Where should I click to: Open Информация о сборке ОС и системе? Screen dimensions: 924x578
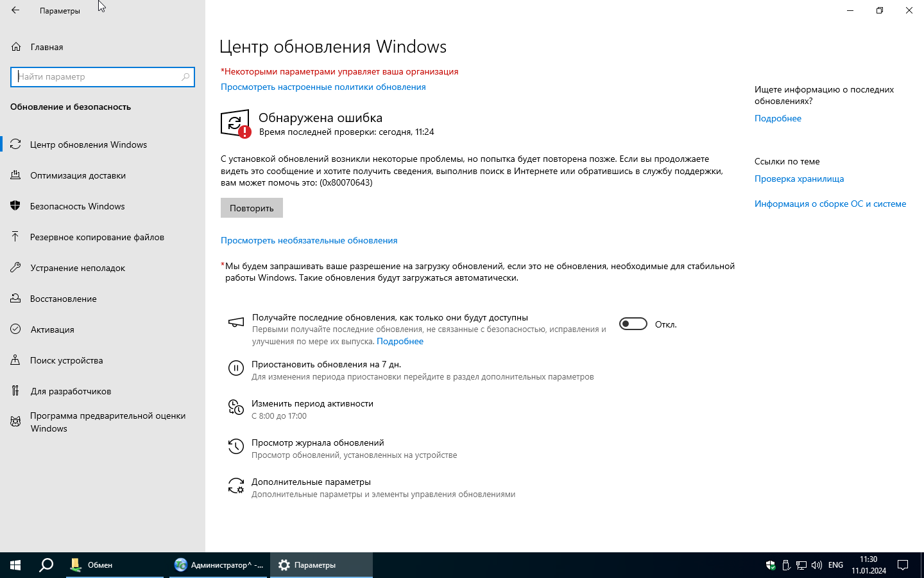coord(830,204)
